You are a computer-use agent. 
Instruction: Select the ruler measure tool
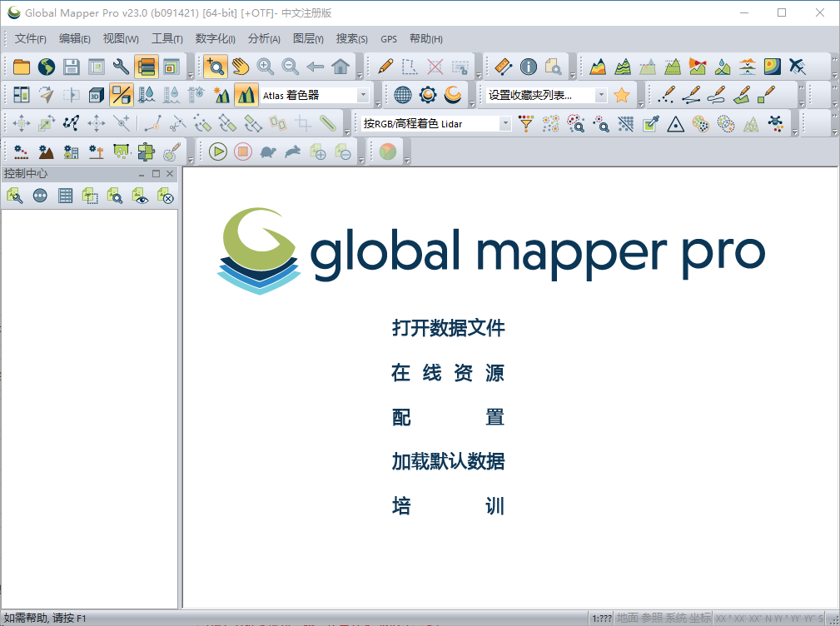coord(504,67)
